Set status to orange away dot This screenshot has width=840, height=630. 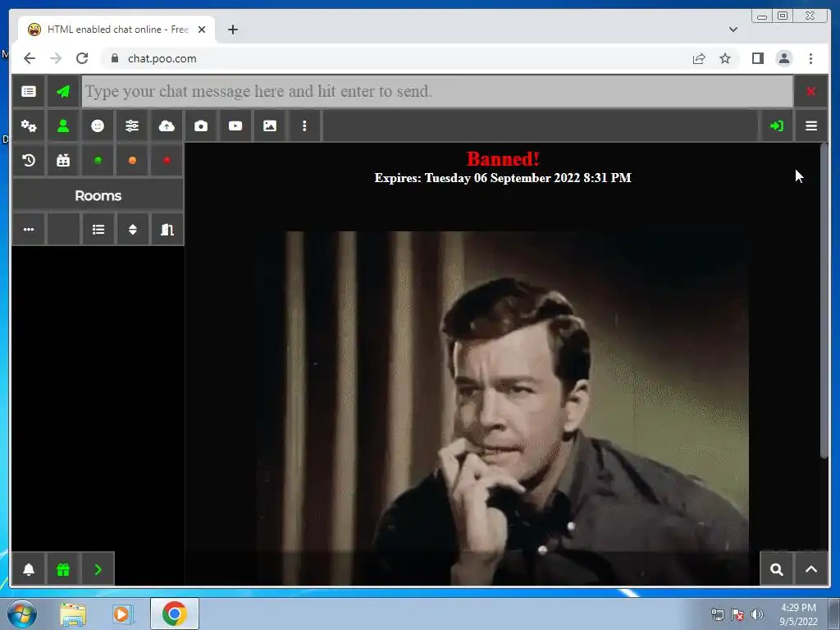(132, 160)
